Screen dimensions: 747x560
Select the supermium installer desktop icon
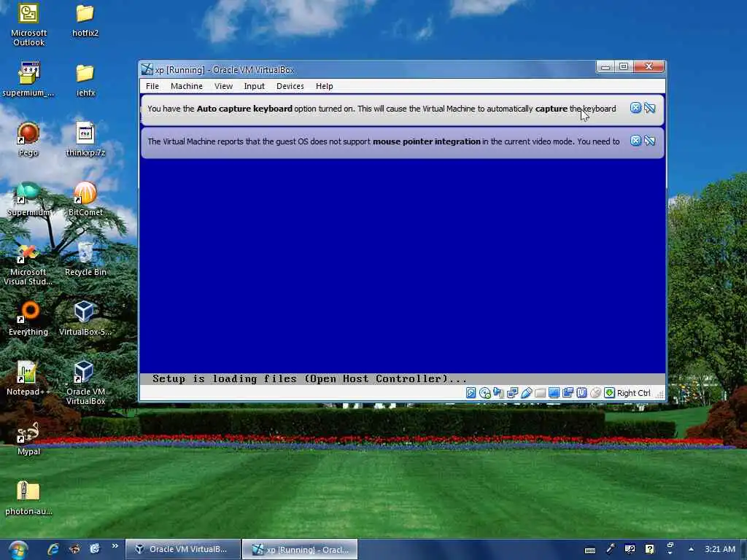(x=28, y=79)
